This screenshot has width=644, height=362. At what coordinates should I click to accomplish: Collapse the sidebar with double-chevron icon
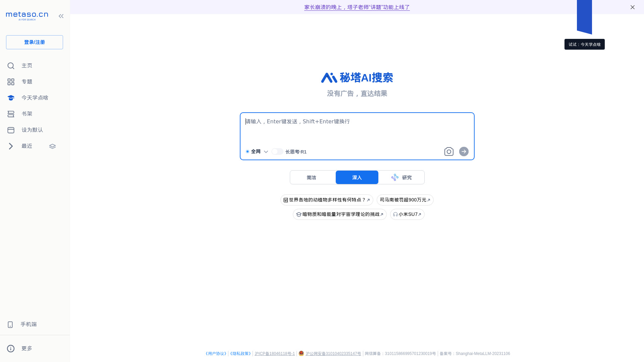[x=61, y=16]
